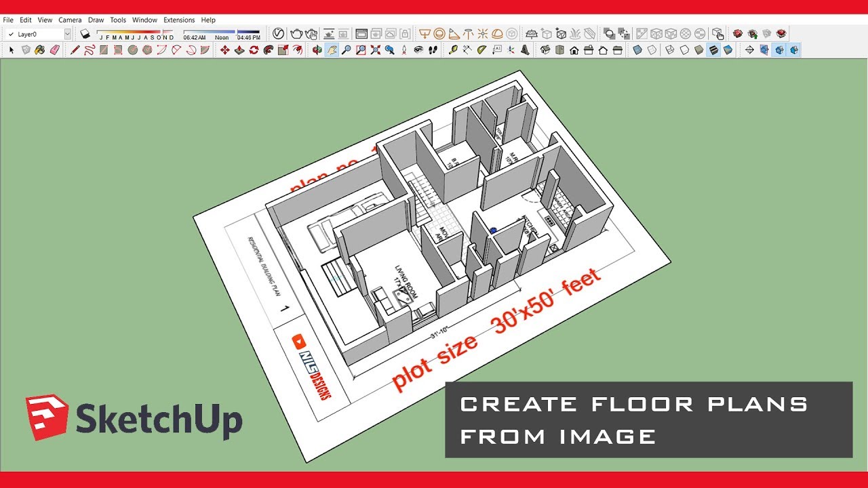The width and height of the screenshot is (868, 488).
Task: Click Zoom Extents icon
Action: click(375, 50)
